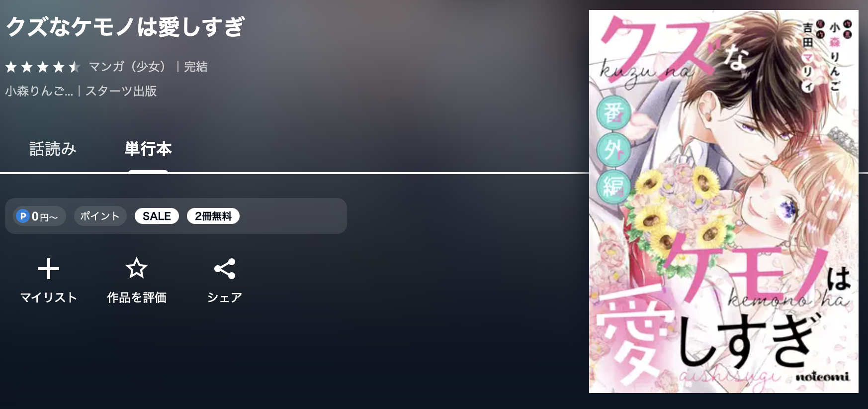Click the plus icon for マイリスト
Screen dimensions: 868x409
pos(49,269)
